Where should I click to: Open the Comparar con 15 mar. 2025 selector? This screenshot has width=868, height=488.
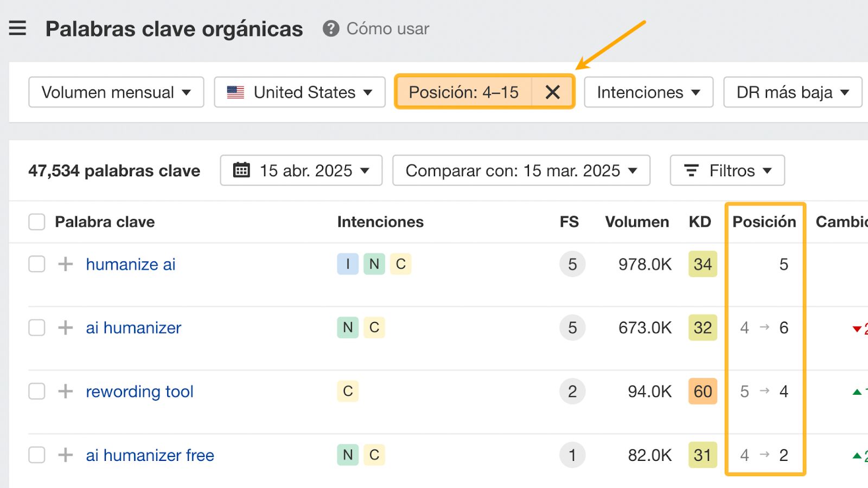[x=521, y=170]
